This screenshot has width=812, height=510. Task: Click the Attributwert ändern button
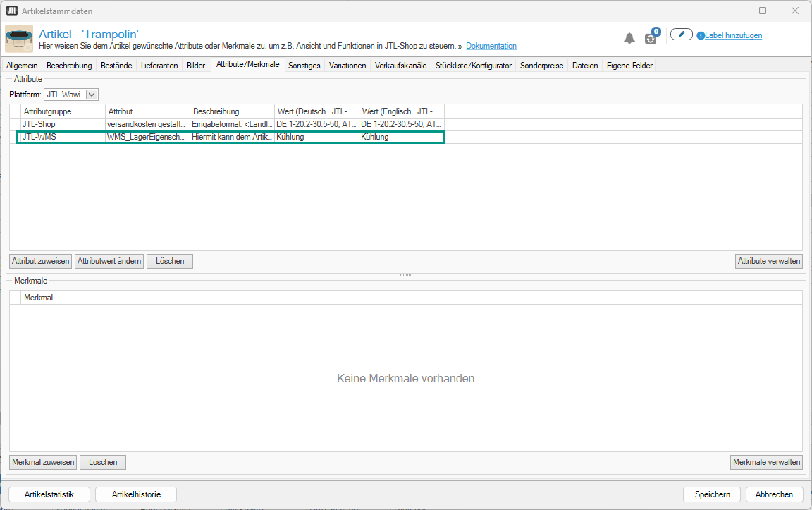coord(109,261)
